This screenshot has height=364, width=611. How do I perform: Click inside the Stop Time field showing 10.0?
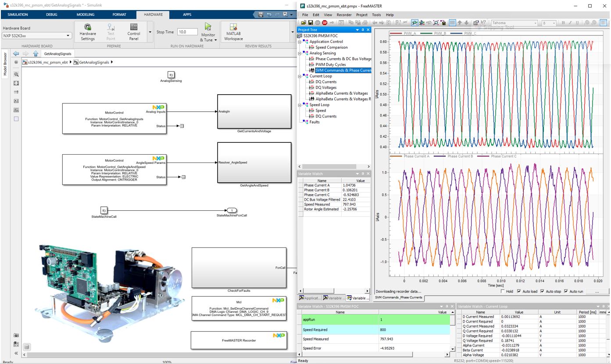[188, 32]
